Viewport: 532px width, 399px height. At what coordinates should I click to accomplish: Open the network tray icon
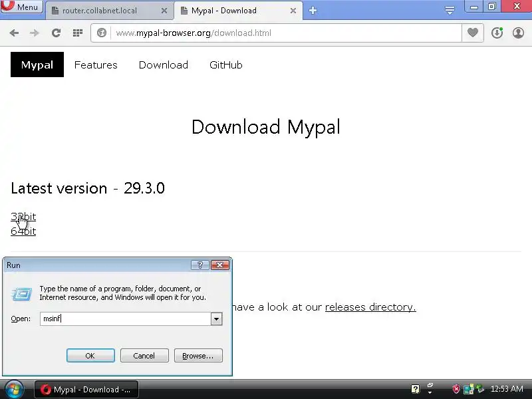pyautogui.click(x=469, y=389)
